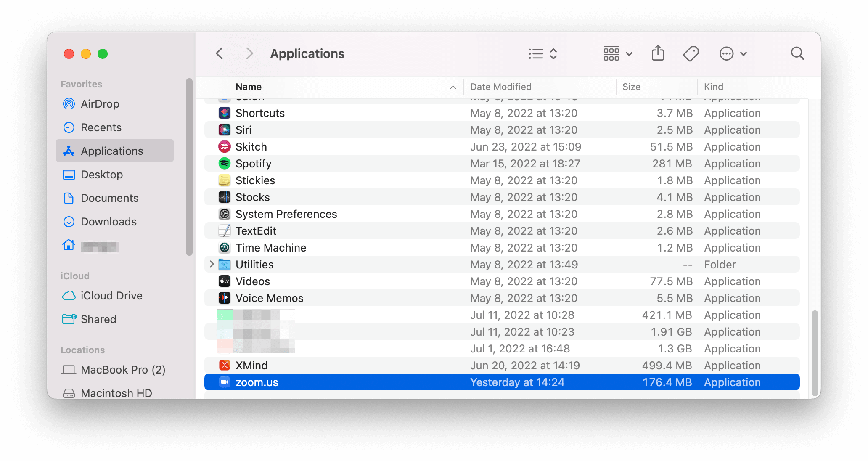Click the Edit Tags icon
This screenshot has width=868, height=461.
[691, 54]
